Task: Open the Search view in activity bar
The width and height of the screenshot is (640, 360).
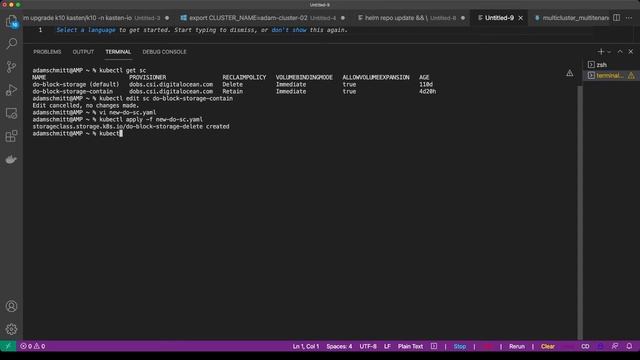Action: [11, 44]
